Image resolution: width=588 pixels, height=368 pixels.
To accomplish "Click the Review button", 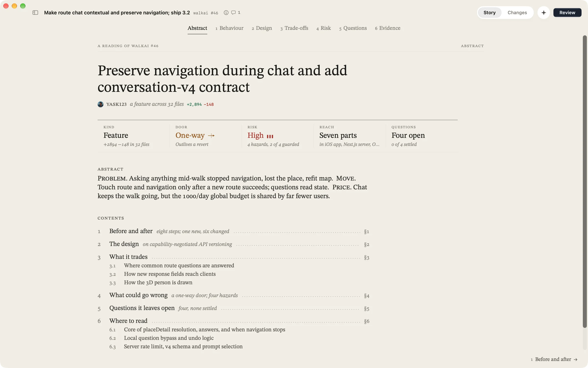I will [567, 13].
